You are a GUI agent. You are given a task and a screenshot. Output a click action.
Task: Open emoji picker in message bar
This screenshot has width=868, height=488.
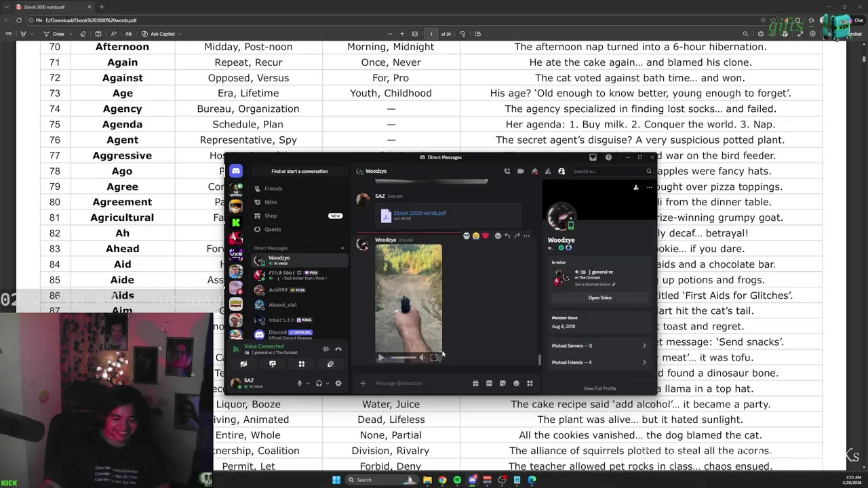(516, 384)
